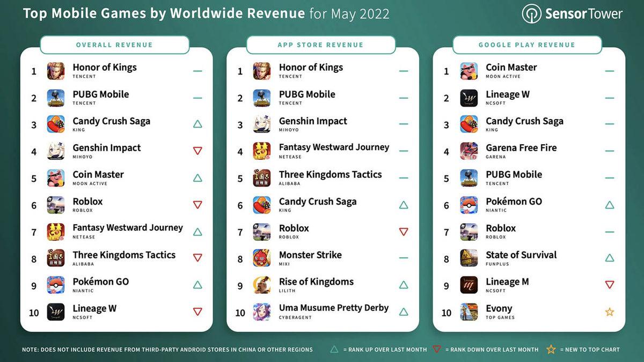Open the Google Play Revenue tab
Image resolution: width=644 pixels, height=362 pixels.
(526, 45)
